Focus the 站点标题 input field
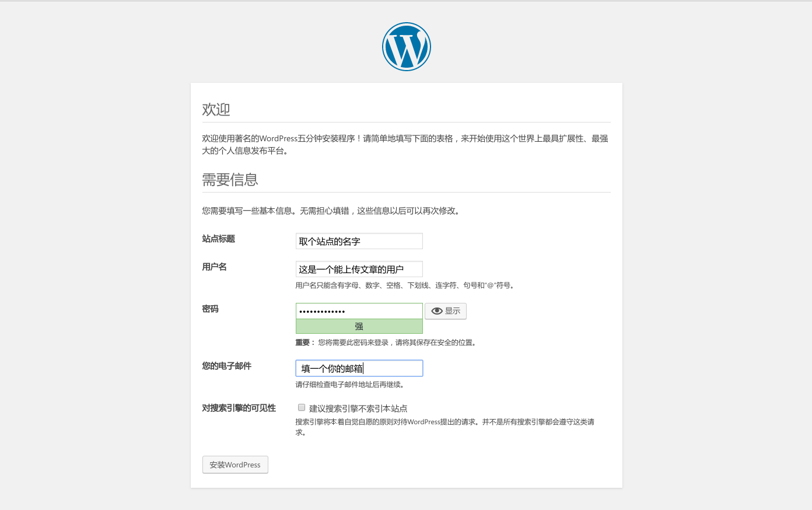Viewport: 812px width, 510px height. click(359, 241)
